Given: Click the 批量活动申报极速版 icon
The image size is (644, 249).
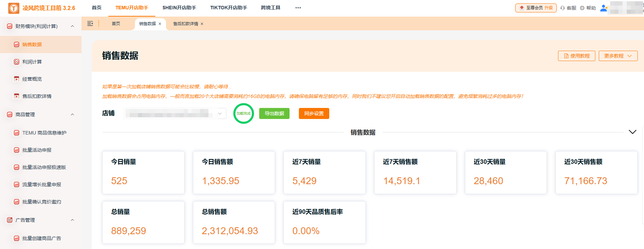Looking at the screenshot, I should tap(17, 167).
